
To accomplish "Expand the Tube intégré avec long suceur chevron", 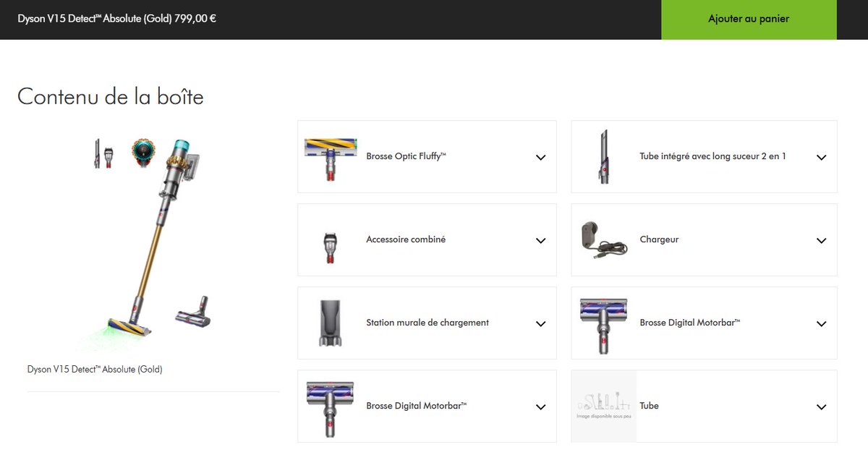I will (x=821, y=158).
